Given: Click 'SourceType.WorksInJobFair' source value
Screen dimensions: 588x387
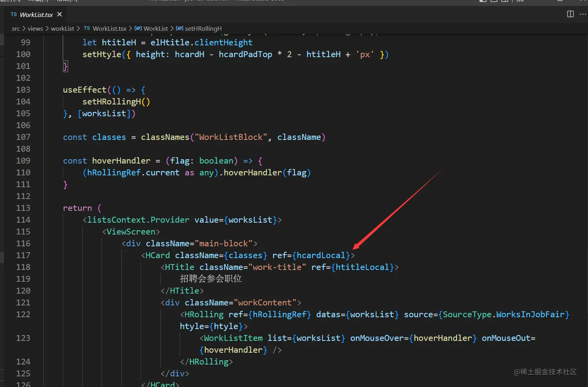Looking at the screenshot, I should pyautogui.click(x=504, y=314).
